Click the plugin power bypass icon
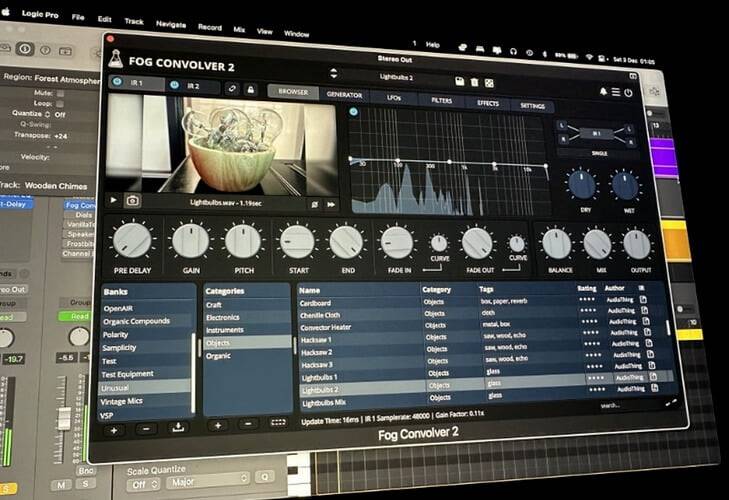 pos(628,93)
